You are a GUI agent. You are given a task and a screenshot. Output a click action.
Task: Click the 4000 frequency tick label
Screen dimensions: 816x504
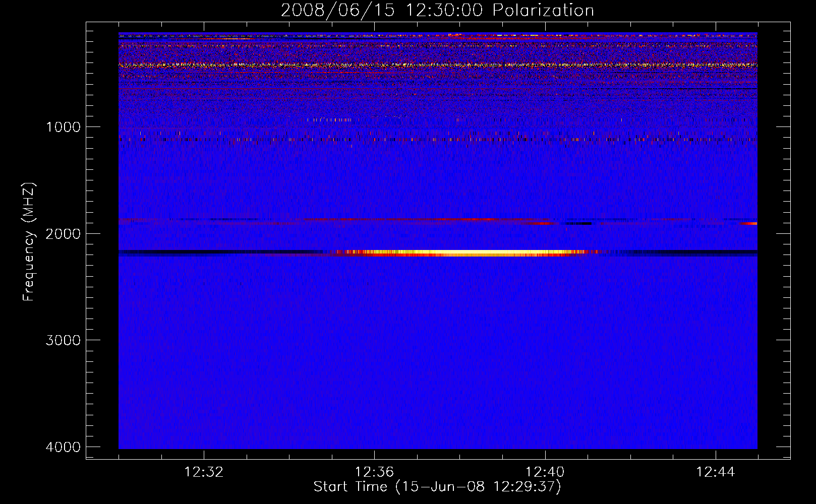point(63,447)
